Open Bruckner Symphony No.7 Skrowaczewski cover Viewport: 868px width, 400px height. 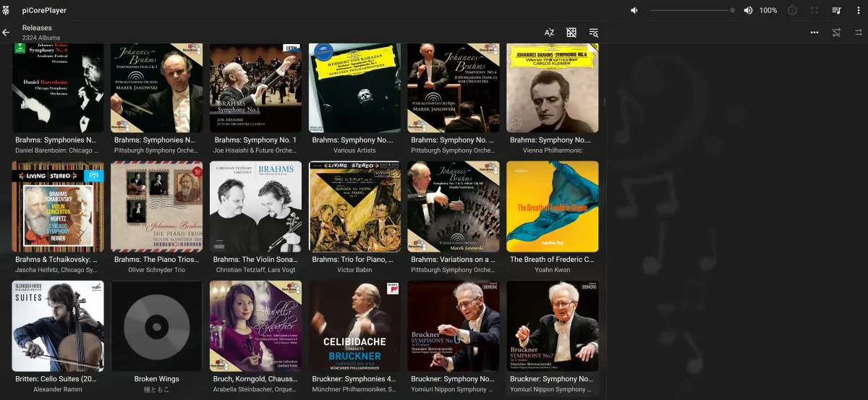click(553, 326)
